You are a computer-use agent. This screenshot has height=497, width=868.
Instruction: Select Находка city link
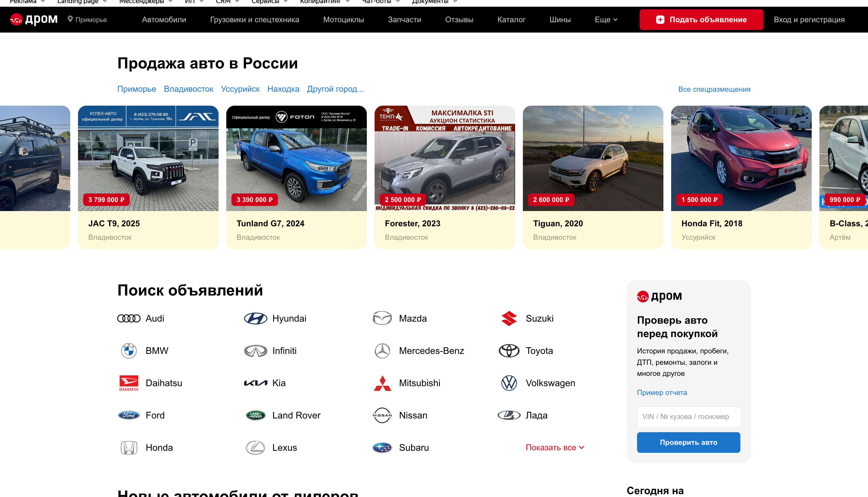point(283,89)
